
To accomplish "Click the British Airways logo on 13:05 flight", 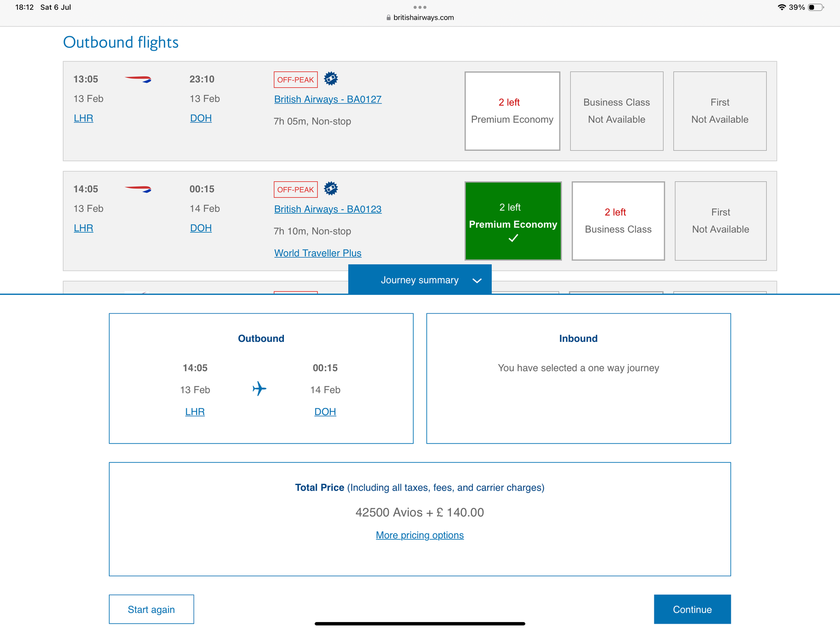I will click(138, 79).
